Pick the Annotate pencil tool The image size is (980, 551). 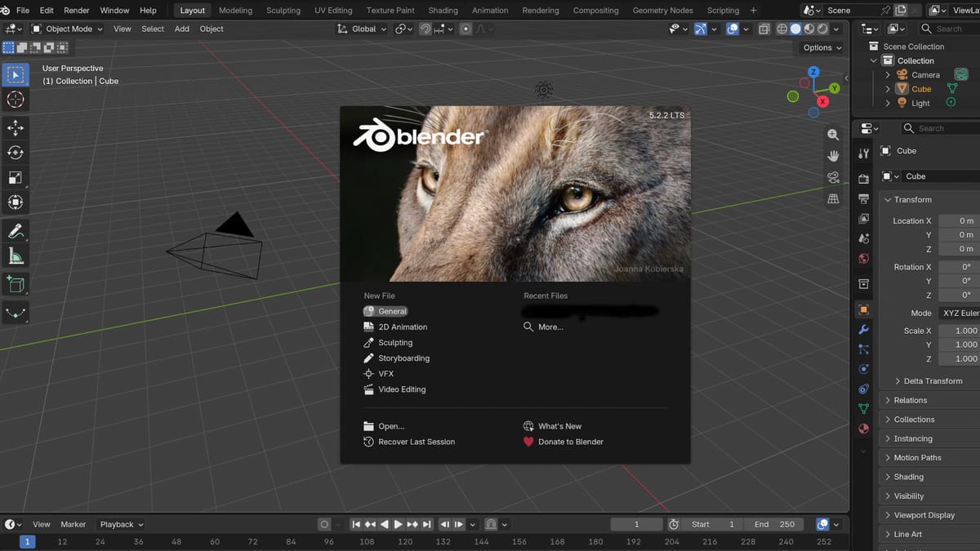tap(16, 231)
